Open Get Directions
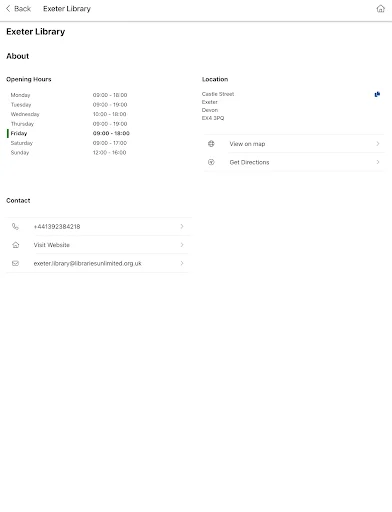The width and height of the screenshot is (392, 512). tap(294, 162)
